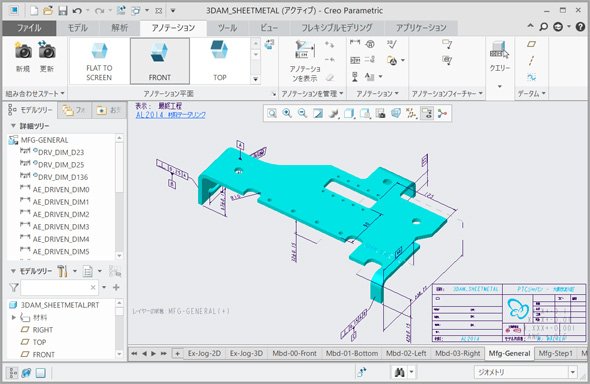
Task: Open the アノテーションフィーチャー group dropdown
Action: coord(447,93)
